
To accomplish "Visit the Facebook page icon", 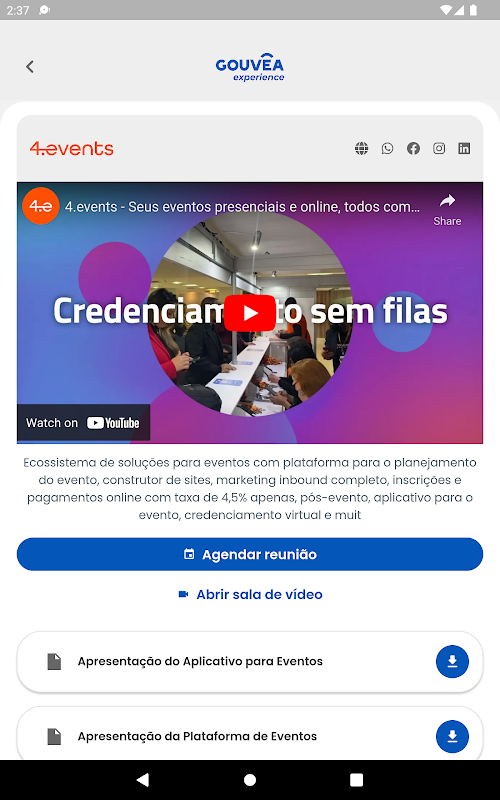I will [413, 148].
